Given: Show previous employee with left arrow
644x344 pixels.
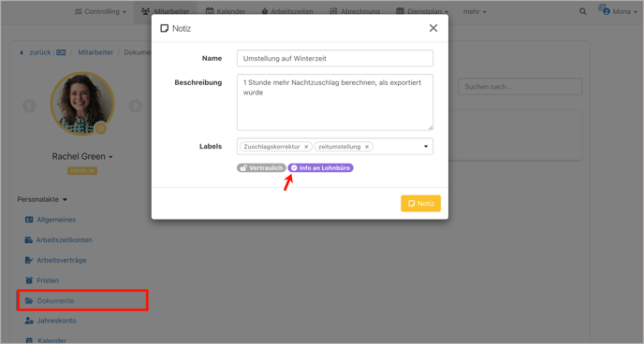Looking at the screenshot, I should 29,106.
